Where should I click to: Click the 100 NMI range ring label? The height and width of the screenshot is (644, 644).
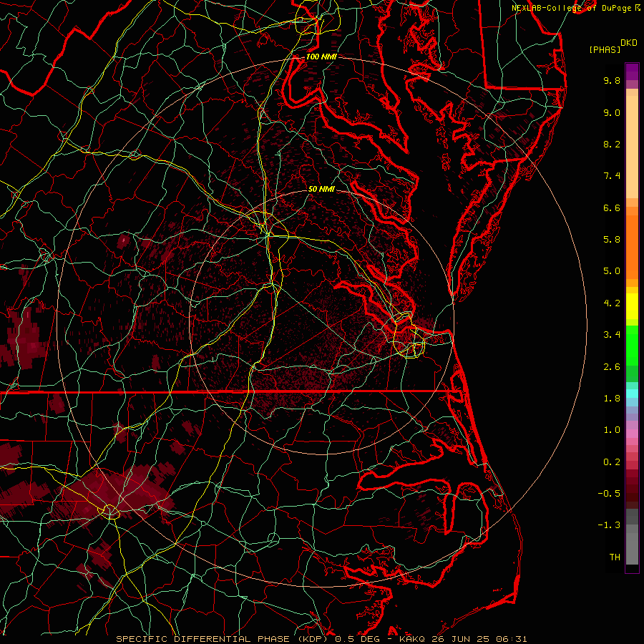click(x=321, y=57)
